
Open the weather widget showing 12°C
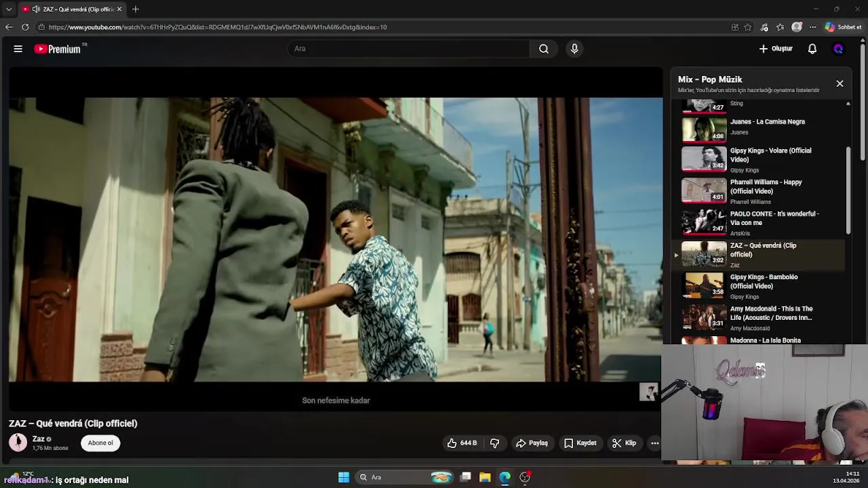[20, 474]
